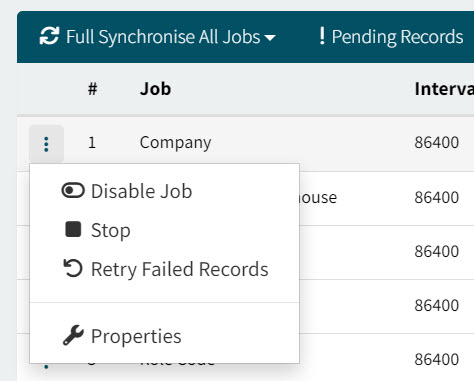This screenshot has height=381, width=474.
Task: Click the # column header
Action: (92, 89)
